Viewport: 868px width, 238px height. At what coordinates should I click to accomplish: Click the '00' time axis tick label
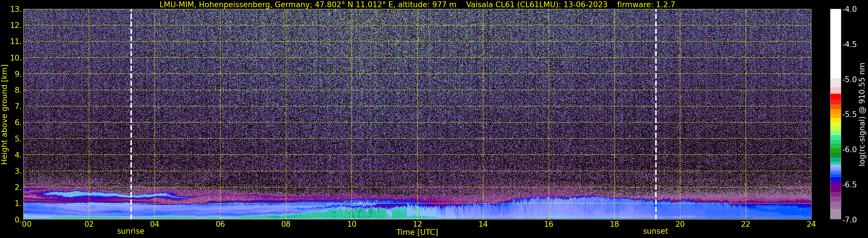pos(26,224)
